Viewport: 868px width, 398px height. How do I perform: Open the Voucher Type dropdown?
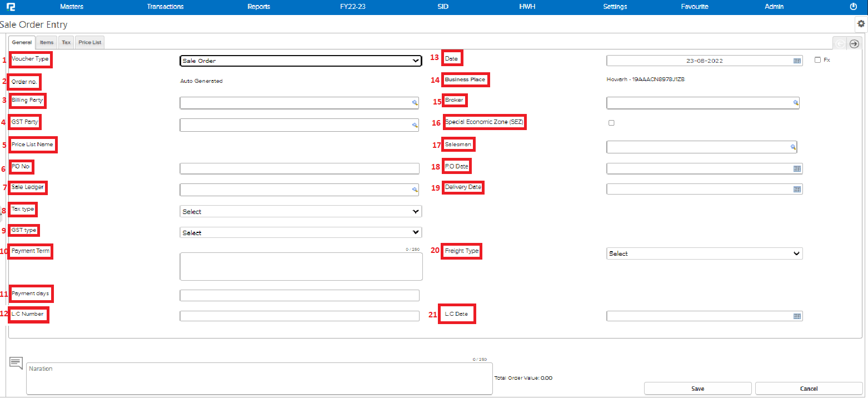point(300,61)
